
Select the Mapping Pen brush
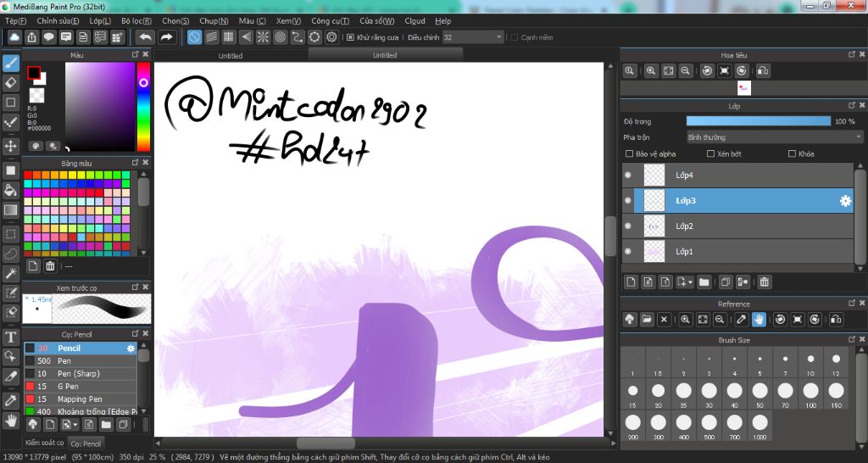pos(81,399)
